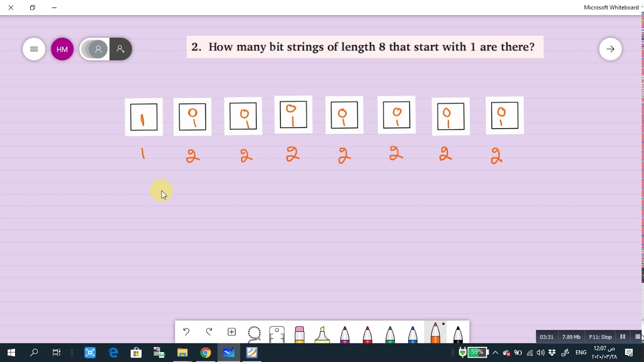Open Google Chrome from taskbar
The height and width of the screenshot is (362, 644).
tap(205, 353)
